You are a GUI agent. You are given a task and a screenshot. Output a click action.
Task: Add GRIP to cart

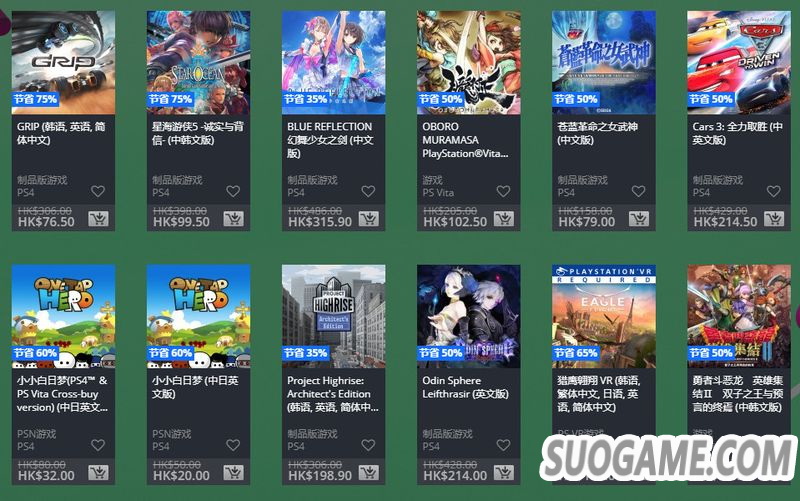coord(98,219)
